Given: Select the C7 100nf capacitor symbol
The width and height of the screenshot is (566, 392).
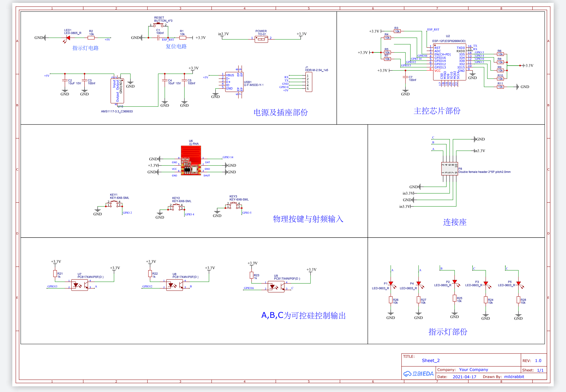Looking at the screenshot, I should (x=405, y=77).
